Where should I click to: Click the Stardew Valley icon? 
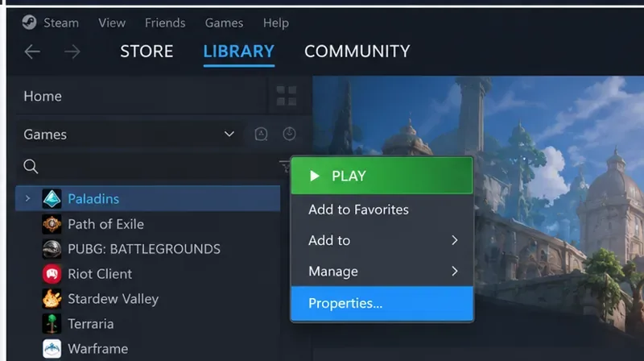click(x=52, y=299)
